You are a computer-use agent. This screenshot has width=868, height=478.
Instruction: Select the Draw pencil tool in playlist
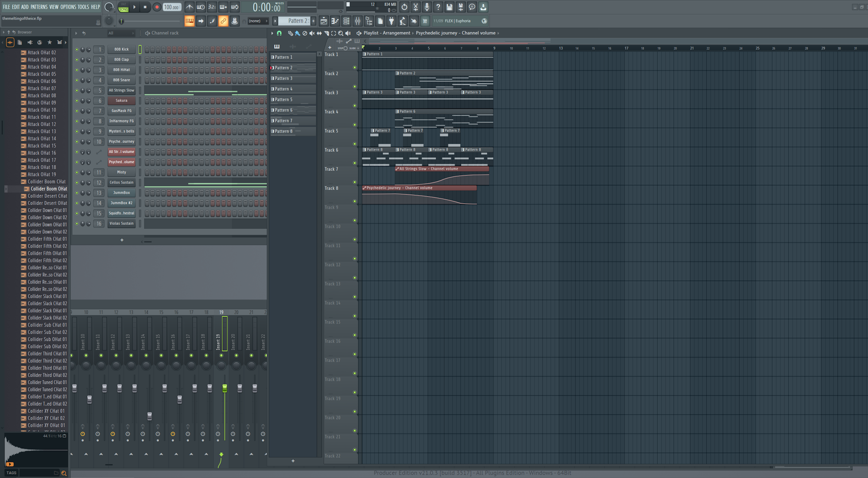(290, 33)
